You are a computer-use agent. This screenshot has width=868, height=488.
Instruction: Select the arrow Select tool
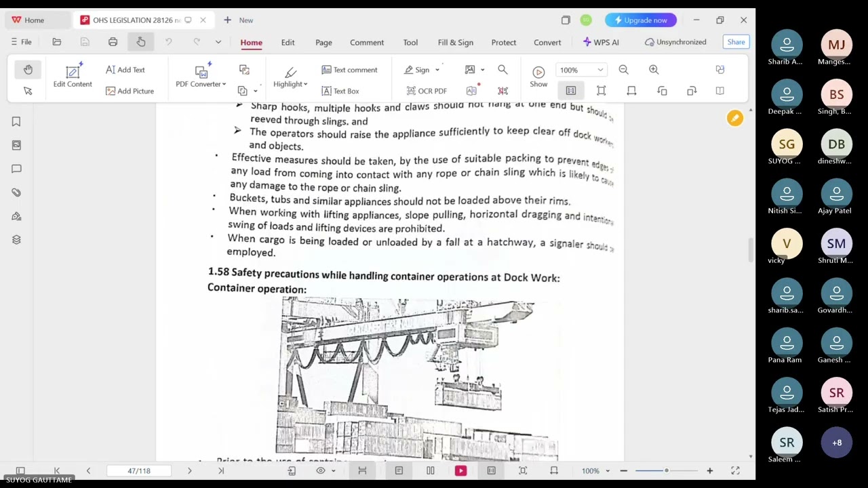coord(28,91)
